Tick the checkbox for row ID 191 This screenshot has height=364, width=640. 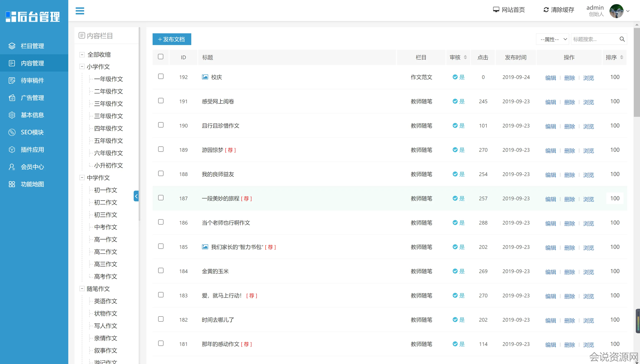click(161, 101)
